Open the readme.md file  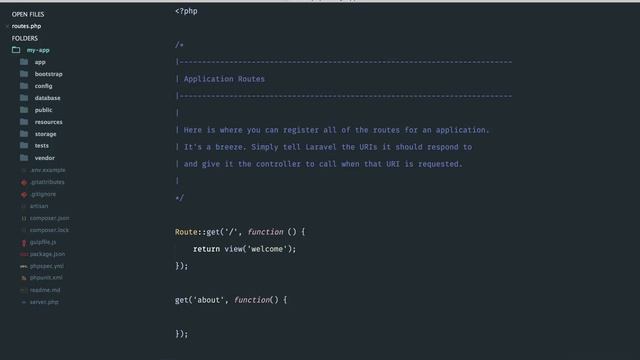click(45, 290)
